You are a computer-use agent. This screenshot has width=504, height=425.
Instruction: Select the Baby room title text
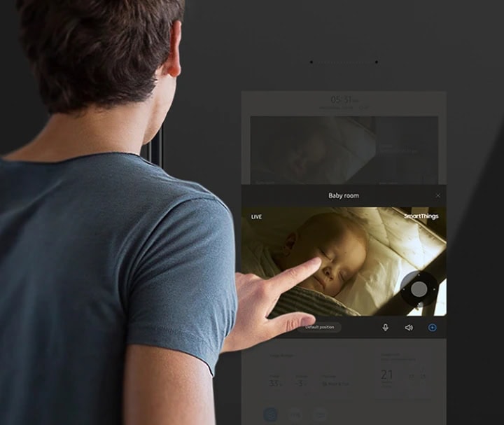(x=343, y=196)
